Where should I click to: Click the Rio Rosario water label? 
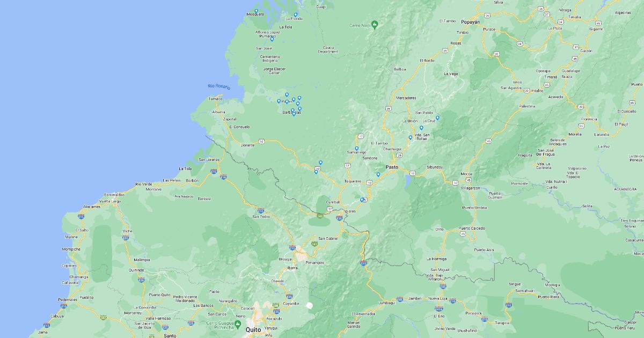tap(219, 86)
